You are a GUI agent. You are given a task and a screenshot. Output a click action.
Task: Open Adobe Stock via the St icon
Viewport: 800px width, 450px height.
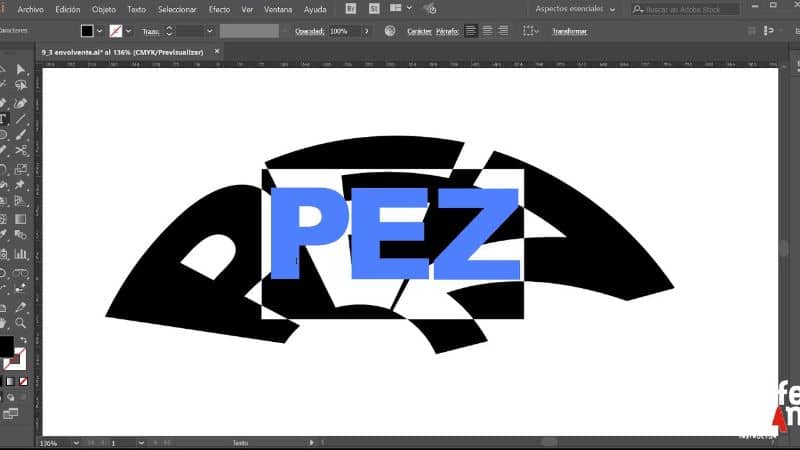coord(374,9)
